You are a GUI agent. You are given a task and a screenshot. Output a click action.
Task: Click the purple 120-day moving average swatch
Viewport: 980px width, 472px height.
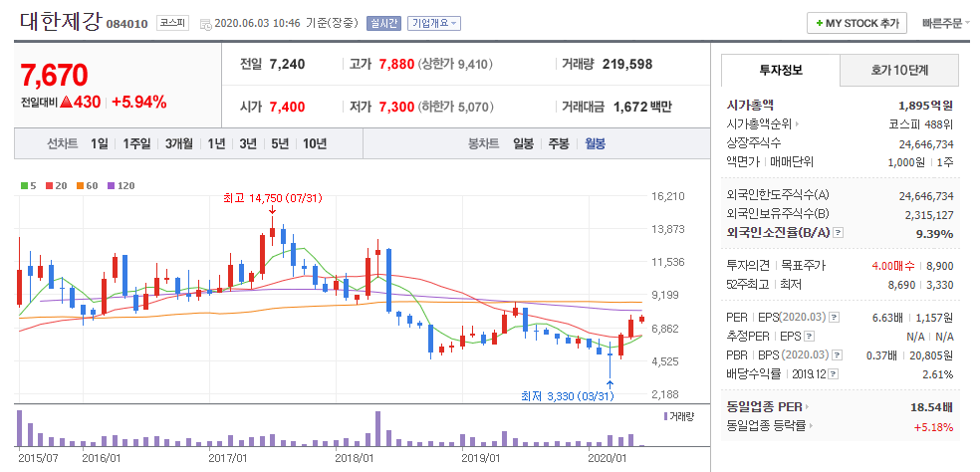[112, 185]
